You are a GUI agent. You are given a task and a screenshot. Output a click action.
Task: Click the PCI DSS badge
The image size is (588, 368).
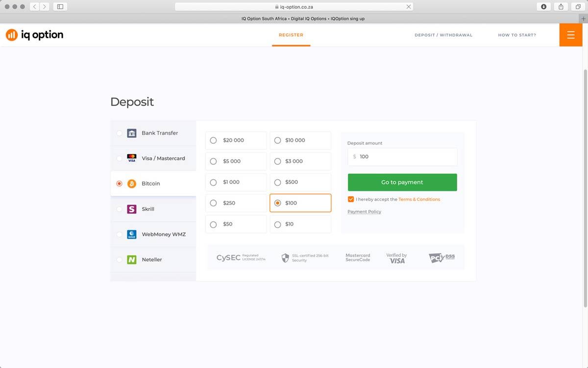[441, 258]
